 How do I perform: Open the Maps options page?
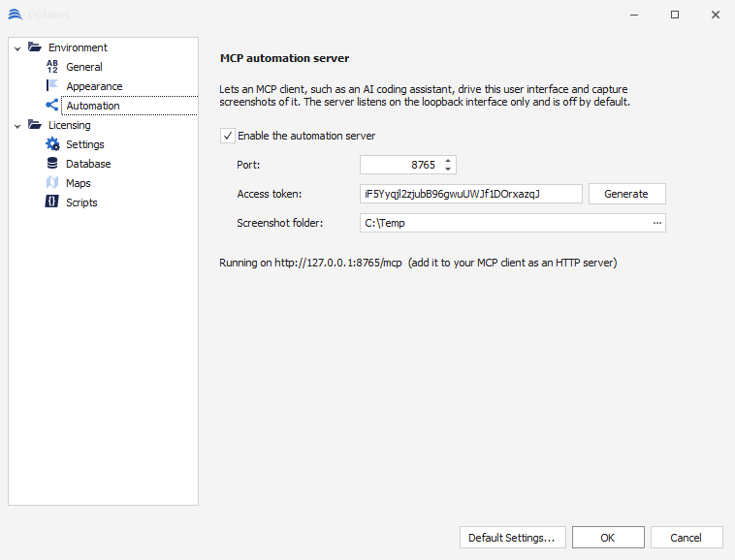[78, 183]
